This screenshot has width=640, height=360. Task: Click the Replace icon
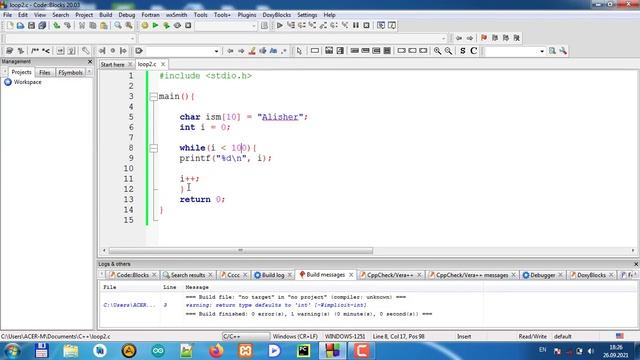(x=129, y=26)
